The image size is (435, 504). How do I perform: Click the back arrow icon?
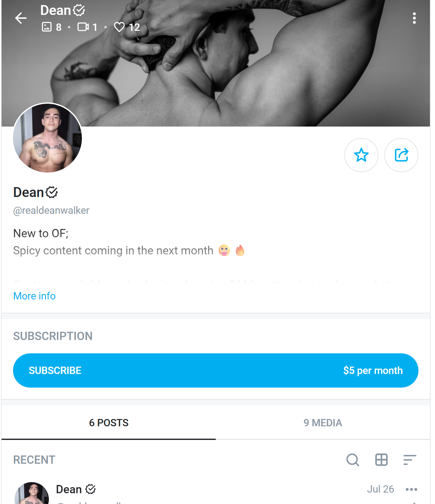point(21,18)
